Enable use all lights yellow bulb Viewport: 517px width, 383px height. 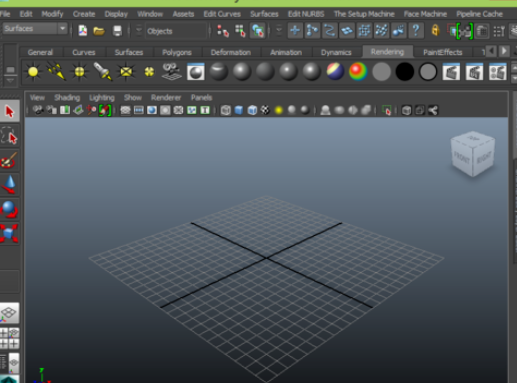(279, 110)
